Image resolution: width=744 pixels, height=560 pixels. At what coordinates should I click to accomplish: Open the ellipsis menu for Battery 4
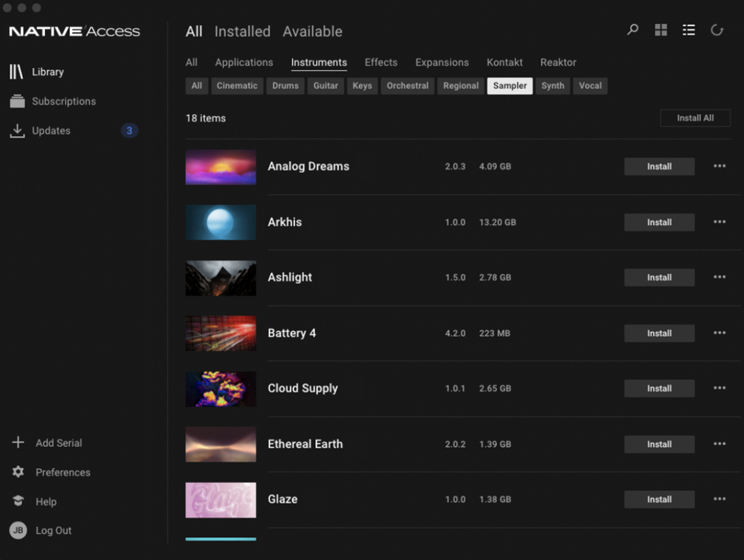(719, 333)
